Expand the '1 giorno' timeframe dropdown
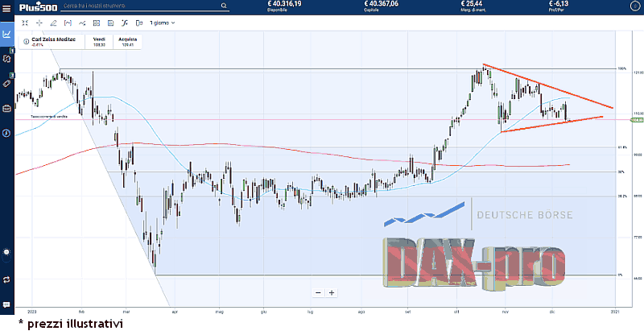This screenshot has height=331, width=644. coord(163,23)
